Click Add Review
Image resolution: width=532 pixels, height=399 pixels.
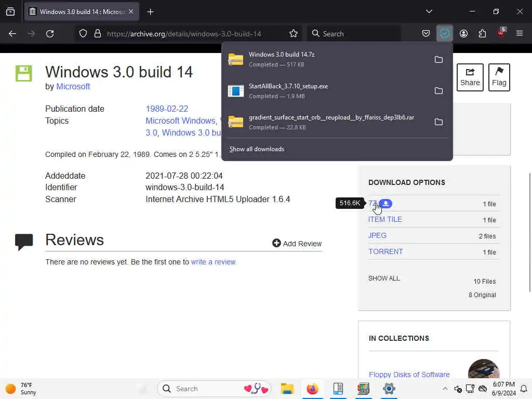point(297,244)
